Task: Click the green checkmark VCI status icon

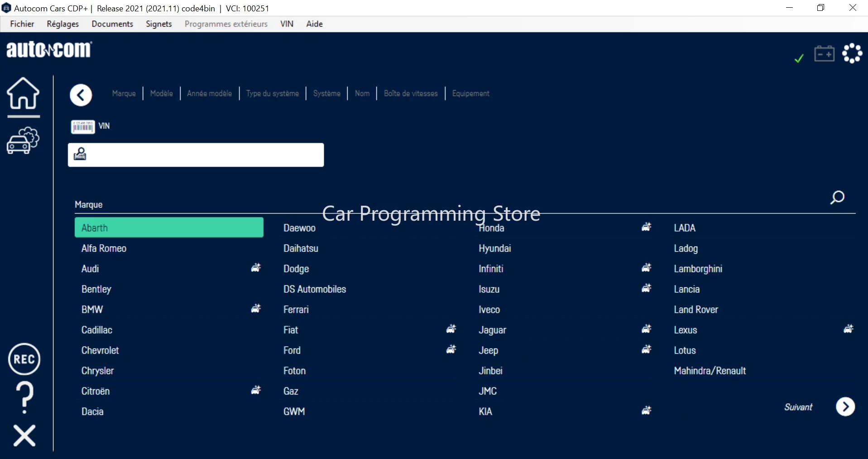Action: pyautogui.click(x=799, y=58)
